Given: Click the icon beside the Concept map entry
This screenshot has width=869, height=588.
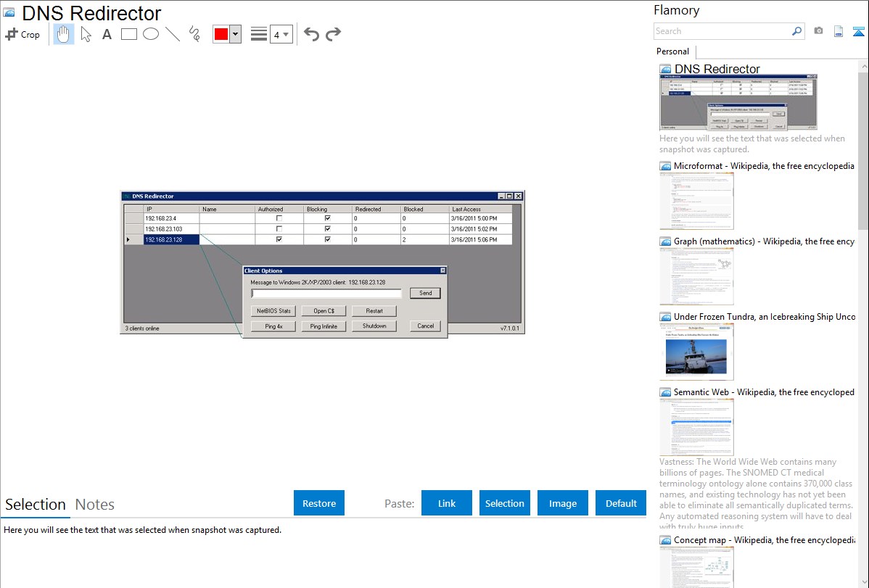Looking at the screenshot, I should [x=665, y=540].
